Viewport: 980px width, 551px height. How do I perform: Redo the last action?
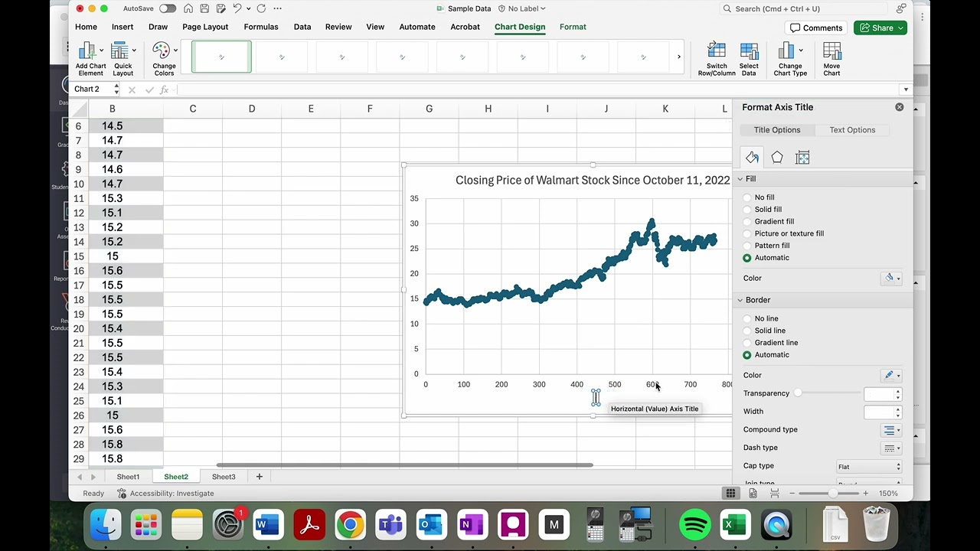tap(261, 8)
